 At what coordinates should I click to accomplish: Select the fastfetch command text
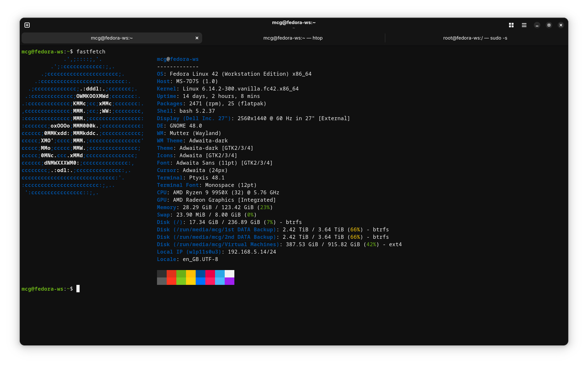(91, 51)
